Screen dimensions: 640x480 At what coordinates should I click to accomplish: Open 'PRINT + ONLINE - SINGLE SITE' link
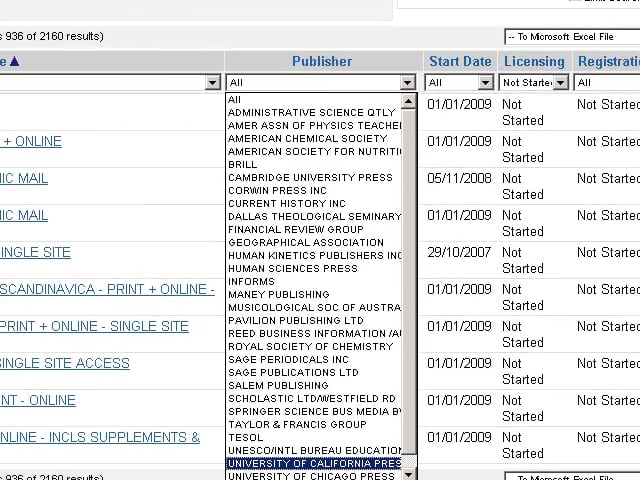coord(94,327)
